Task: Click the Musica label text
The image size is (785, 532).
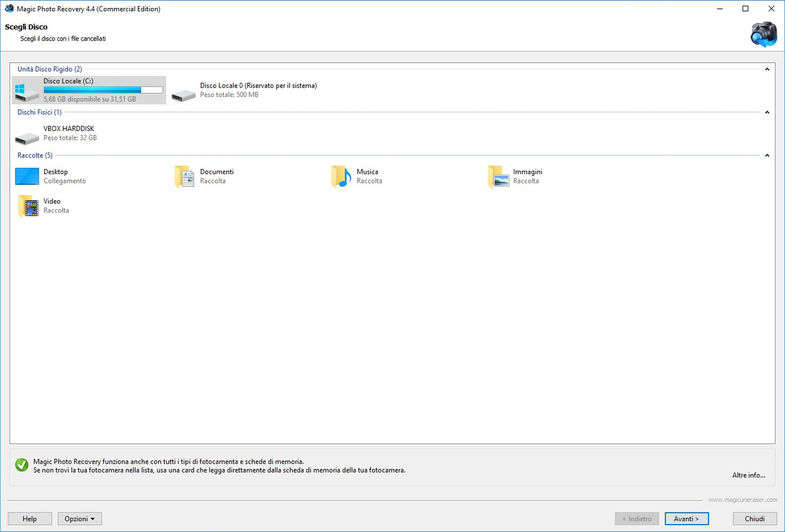Action: tap(367, 172)
